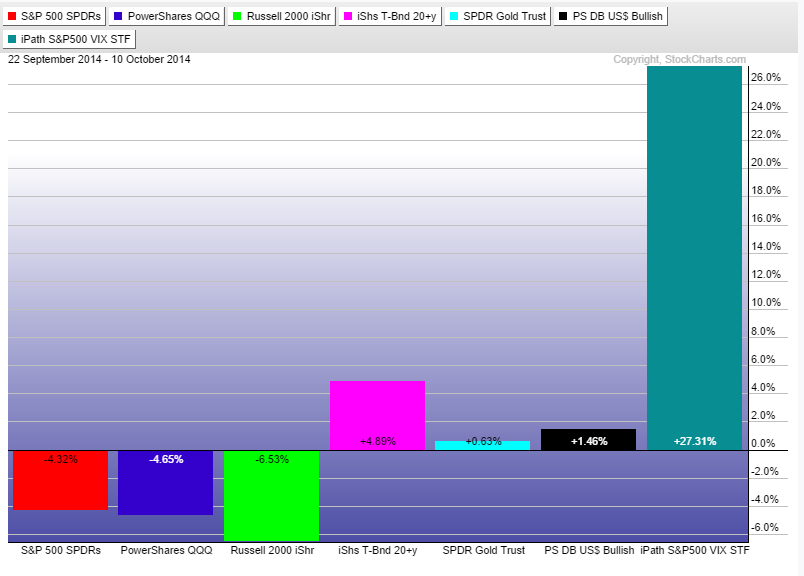
Task: Click the 20.0% y-axis tick label
Action: 766,163
